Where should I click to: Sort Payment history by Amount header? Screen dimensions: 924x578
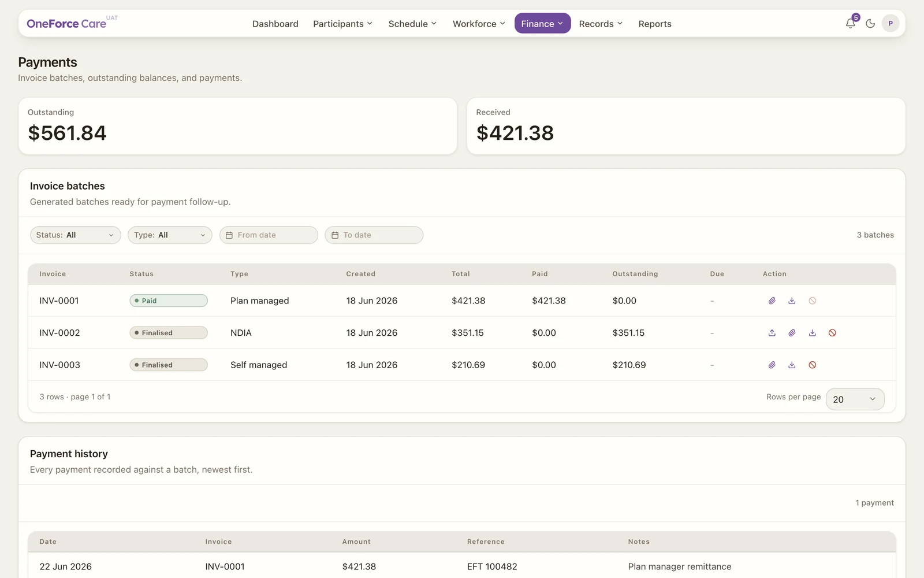pos(356,542)
